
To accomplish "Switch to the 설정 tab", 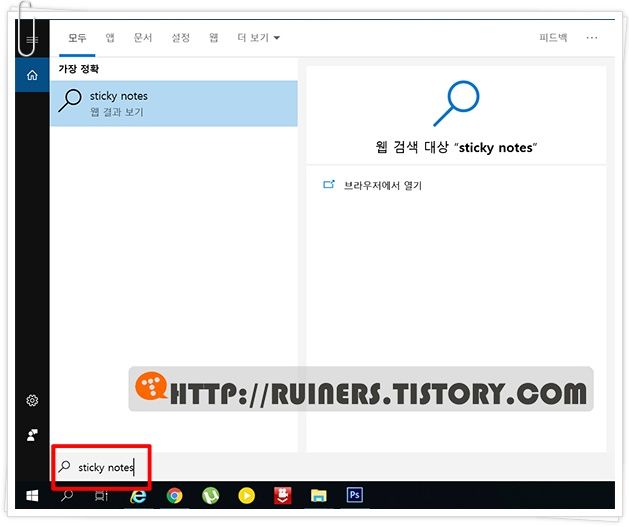I will point(181,38).
